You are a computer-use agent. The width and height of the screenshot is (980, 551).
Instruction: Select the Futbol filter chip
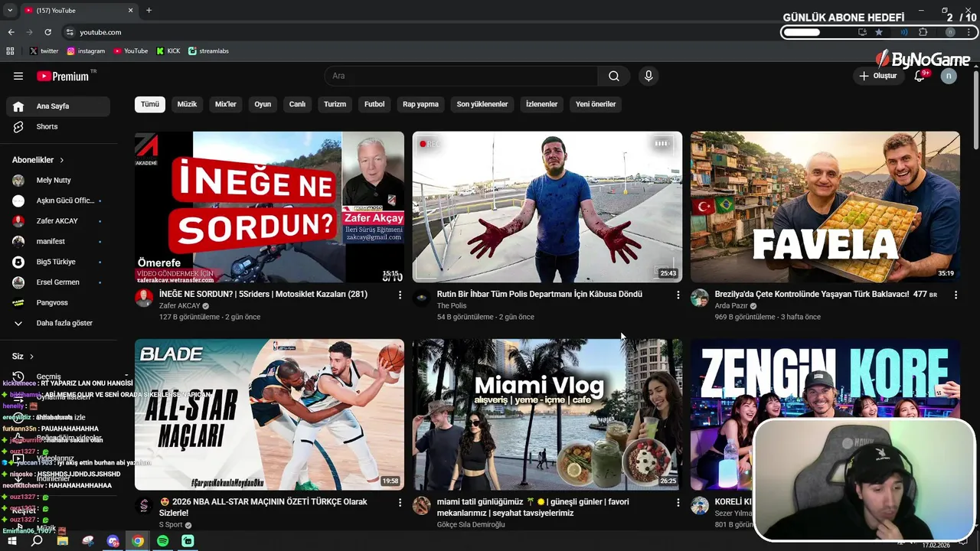[x=374, y=104]
